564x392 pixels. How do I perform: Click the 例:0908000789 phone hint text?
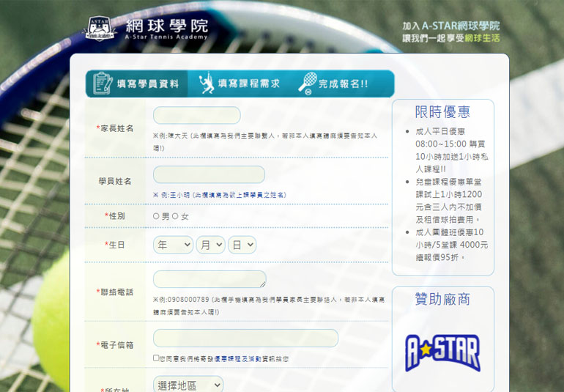[x=269, y=306]
